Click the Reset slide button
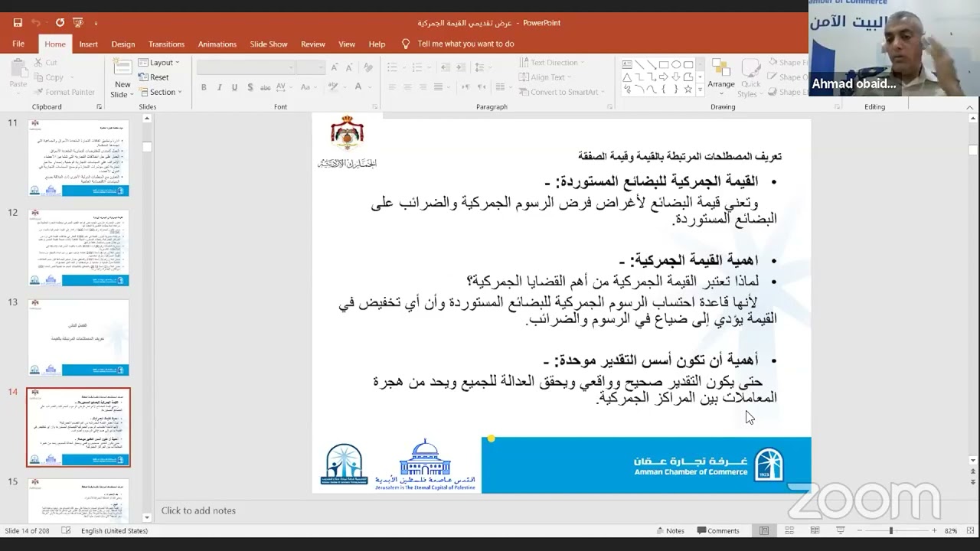This screenshot has height=551, width=980. (154, 77)
